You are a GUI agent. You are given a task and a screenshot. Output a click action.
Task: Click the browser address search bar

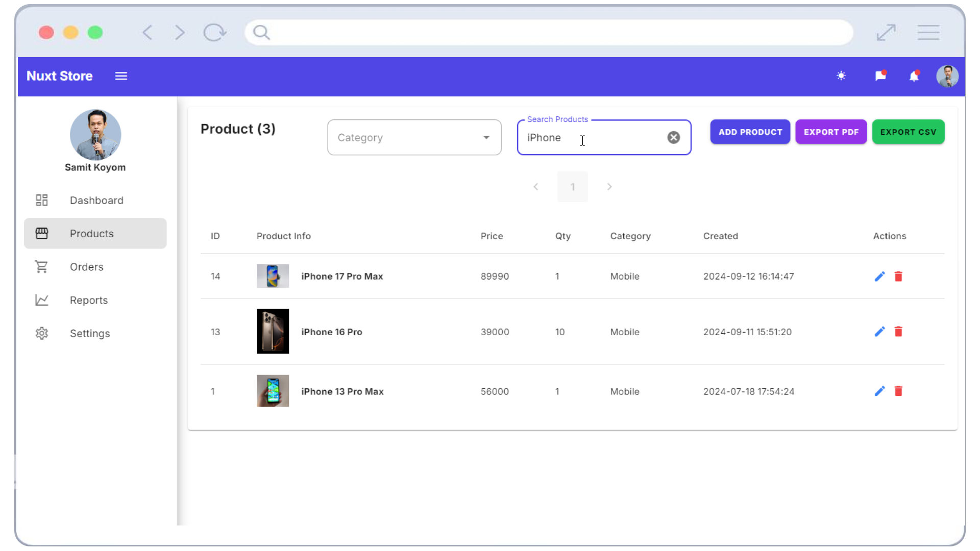549,33
